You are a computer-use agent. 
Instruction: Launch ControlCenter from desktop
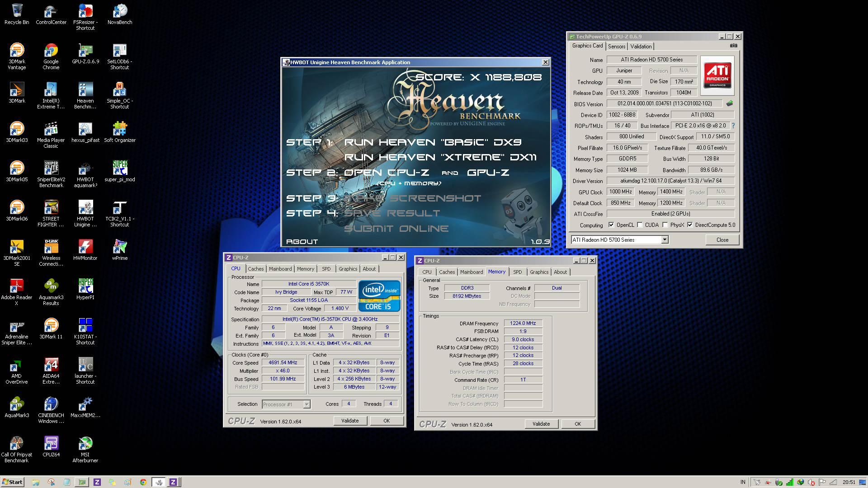pos(51,14)
